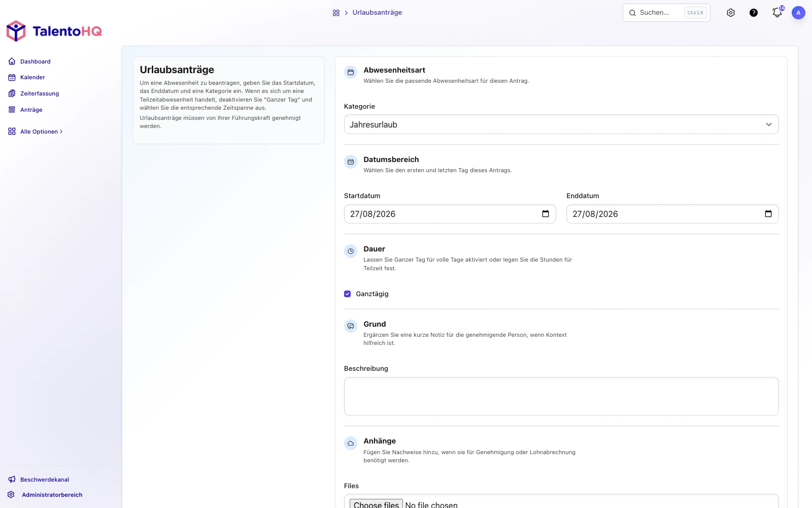Open Startdatum calendar picker icon
The image size is (812, 508).
tap(546, 214)
